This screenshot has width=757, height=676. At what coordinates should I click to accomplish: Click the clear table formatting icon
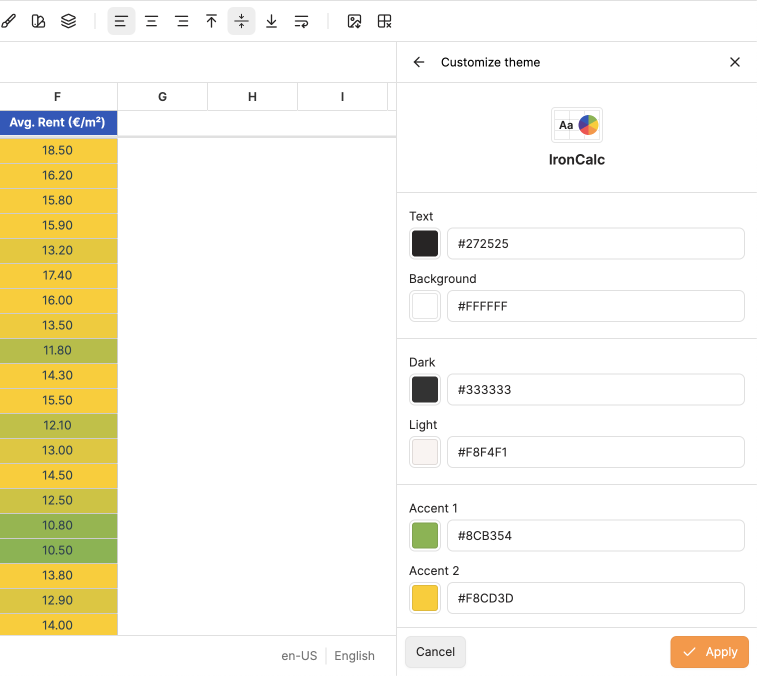tap(384, 21)
